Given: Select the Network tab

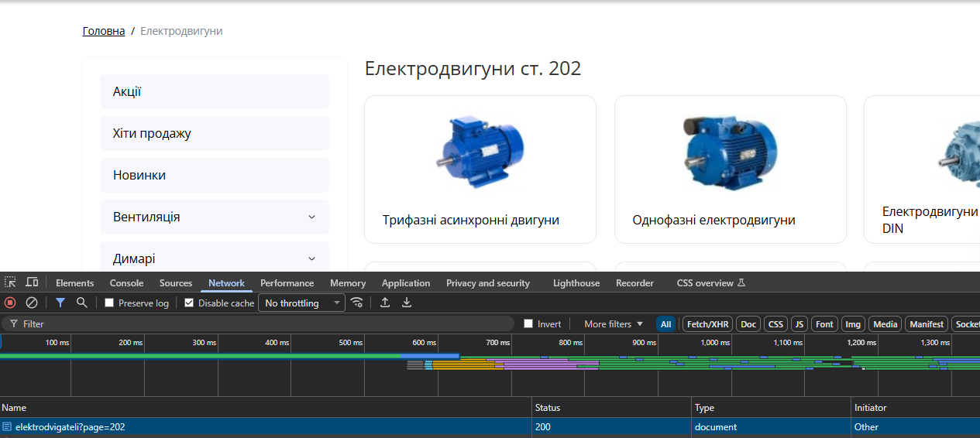Looking at the screenshot, I should (x=226, y=283).
